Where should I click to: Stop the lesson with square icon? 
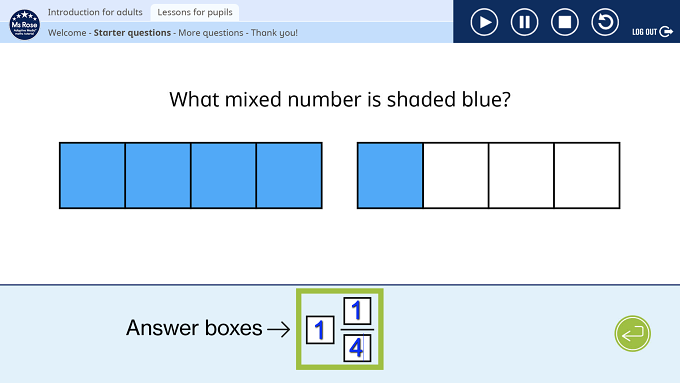[565, 22]
